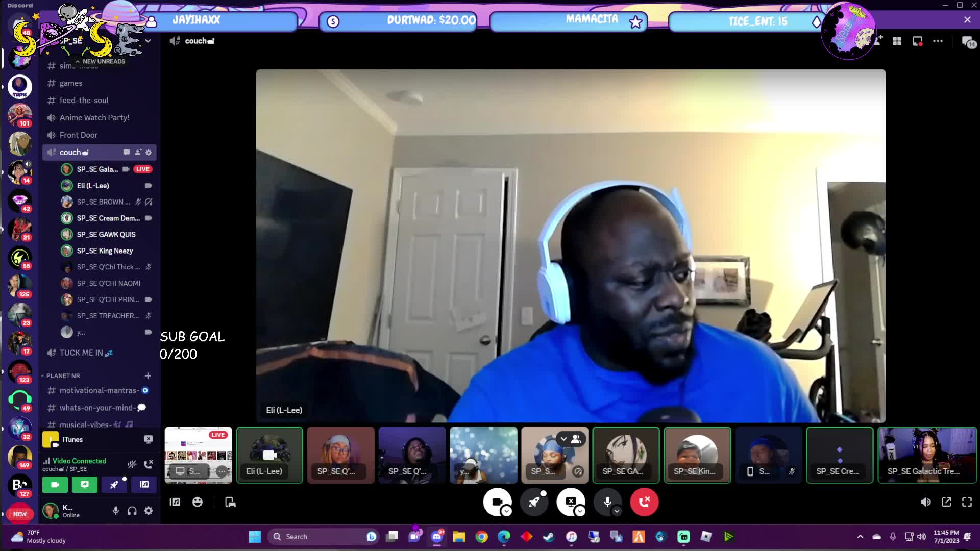Select the SP_SE GAWK QUIS participant in couch

coord(106,235)
